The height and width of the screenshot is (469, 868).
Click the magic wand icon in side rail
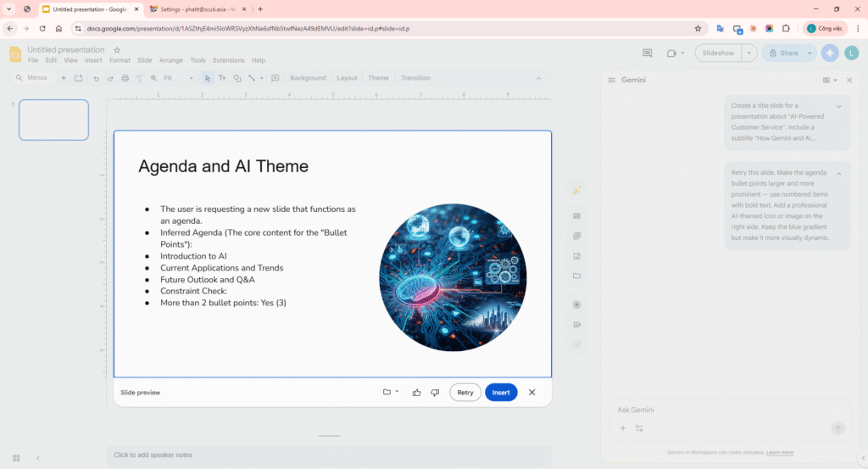click(576, 191)
